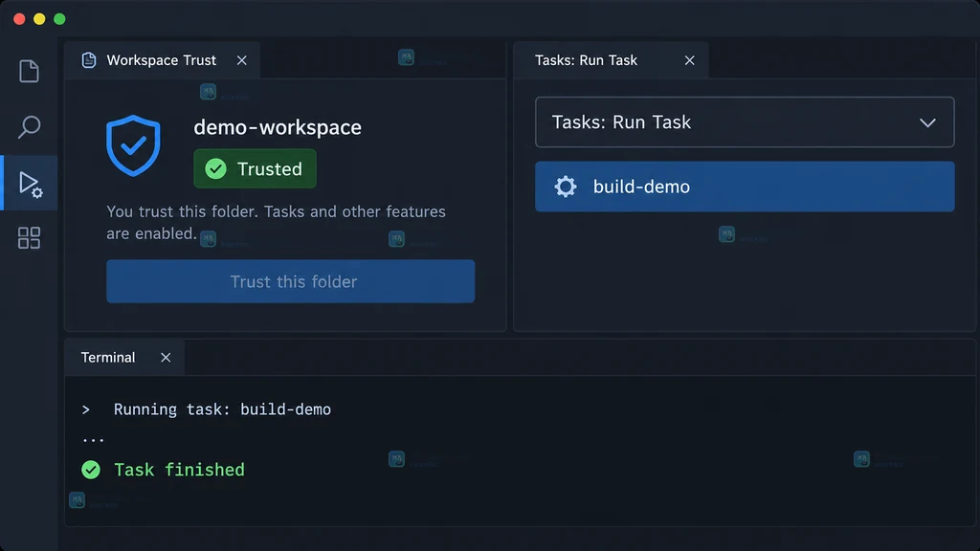980x551 pixels.
Task: Close the Tasks: Run Task tab
Action: click(x=689, y=60)
